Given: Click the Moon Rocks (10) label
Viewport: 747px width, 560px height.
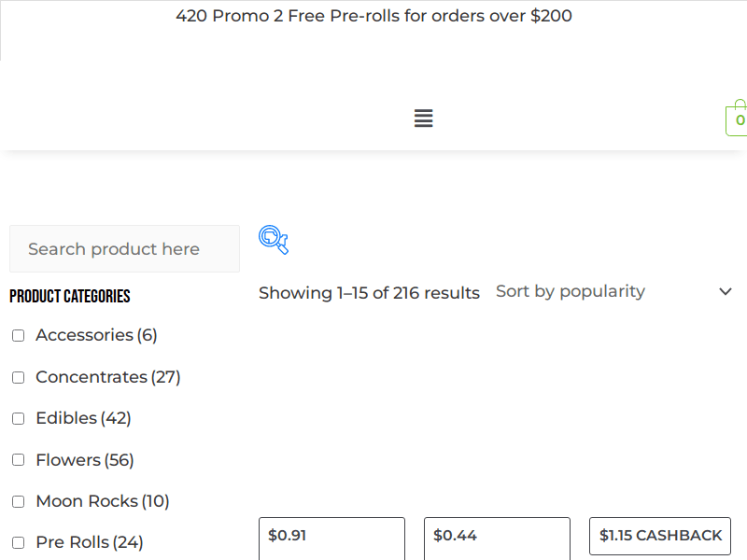Looking at the screenshot, I should [102, 501].
